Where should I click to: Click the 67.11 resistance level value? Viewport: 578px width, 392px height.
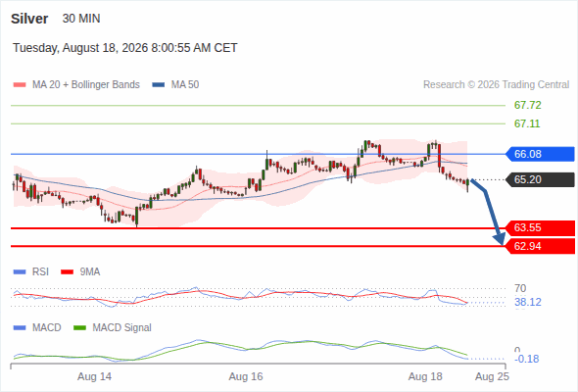527,123
